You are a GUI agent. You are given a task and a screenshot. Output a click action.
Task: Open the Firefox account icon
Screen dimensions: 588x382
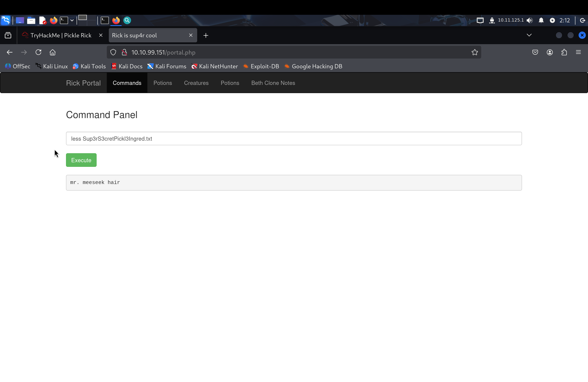coord(550,52)
